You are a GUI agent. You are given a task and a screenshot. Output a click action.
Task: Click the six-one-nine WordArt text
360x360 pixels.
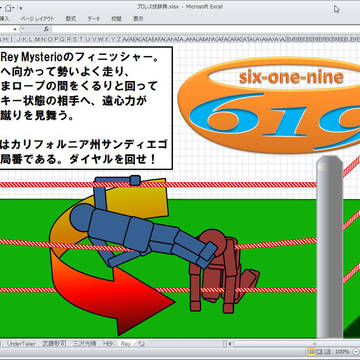click(291, 77)
